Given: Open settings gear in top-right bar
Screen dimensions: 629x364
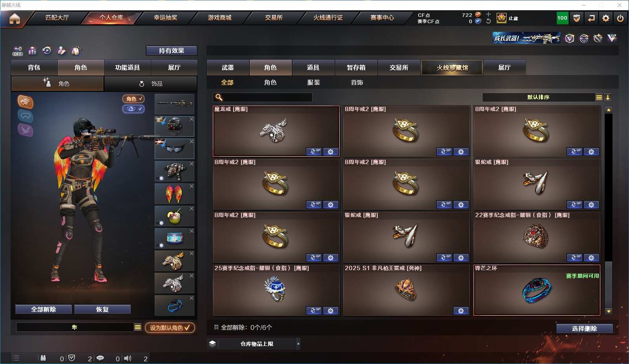Looking at the screenshot, I should 606,18.
